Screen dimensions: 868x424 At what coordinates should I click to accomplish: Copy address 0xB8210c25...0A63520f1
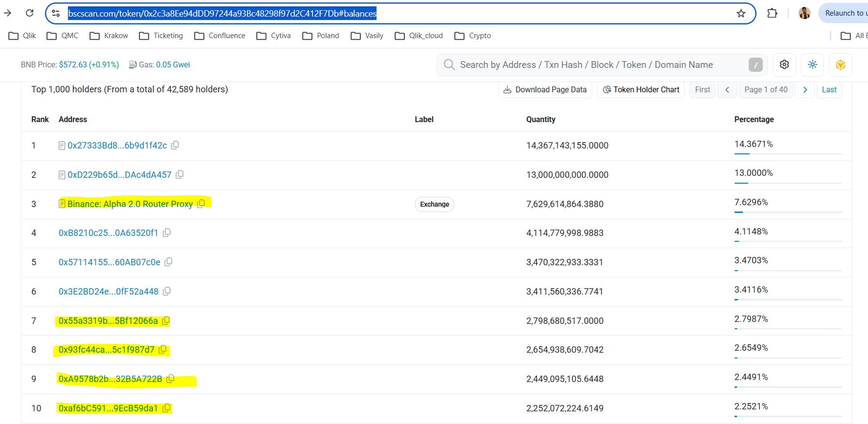(166, 233)
